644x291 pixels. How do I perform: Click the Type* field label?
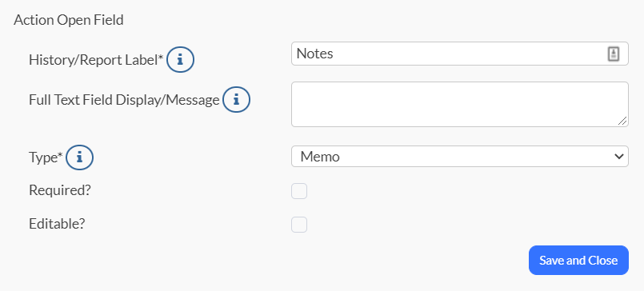(x=46, y=157)
